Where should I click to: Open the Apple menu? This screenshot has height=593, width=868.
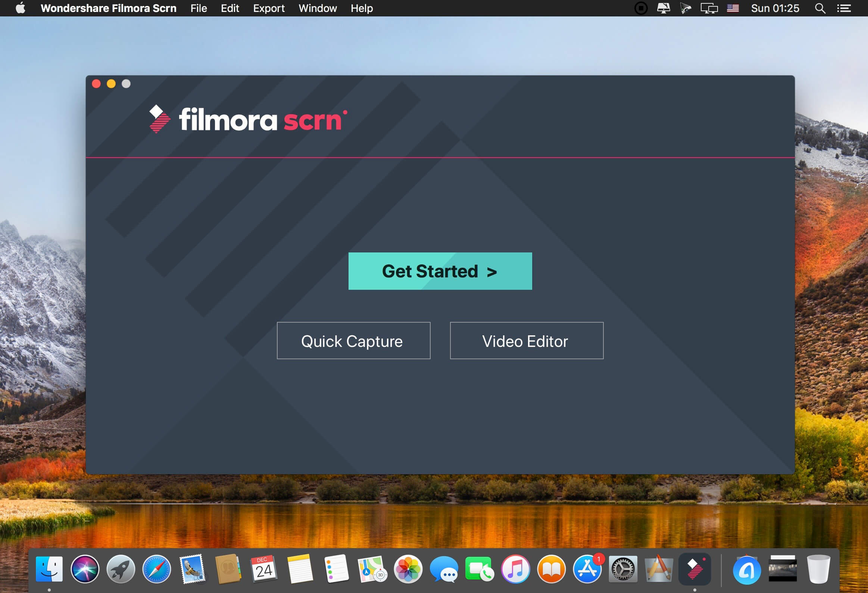[x=21, y=8]
